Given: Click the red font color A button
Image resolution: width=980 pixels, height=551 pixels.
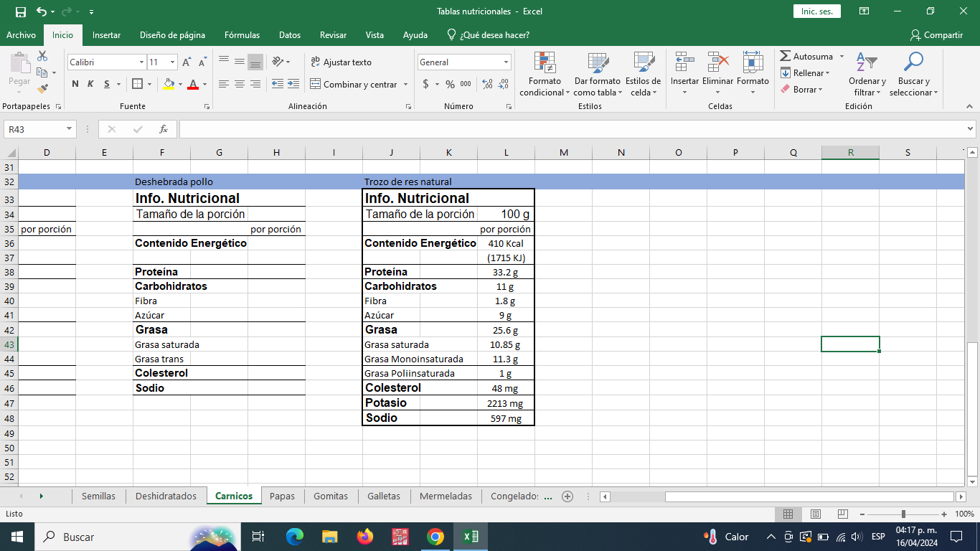Looking at the screenshot, I should (192, 84).
